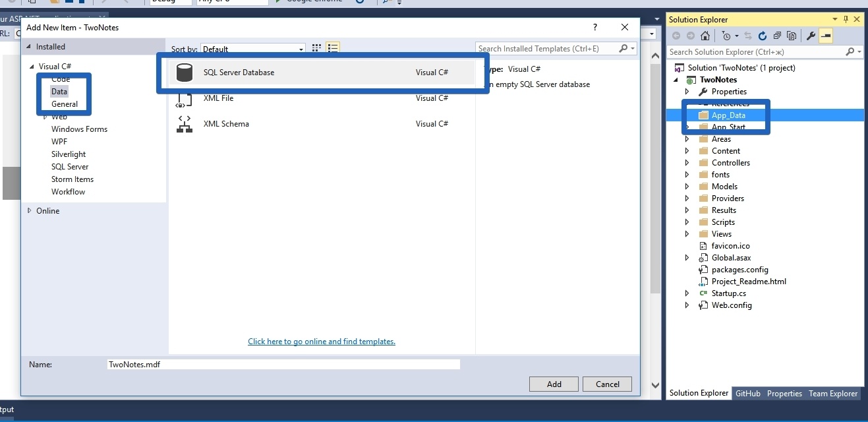The height and width of the screenshot is (422, 868).
Task: Select the Storm Items category
Action: click(x=72, y=179)
